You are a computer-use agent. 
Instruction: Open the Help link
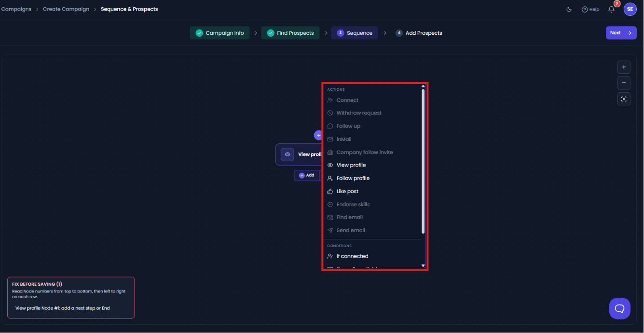[x=590, y=9]
